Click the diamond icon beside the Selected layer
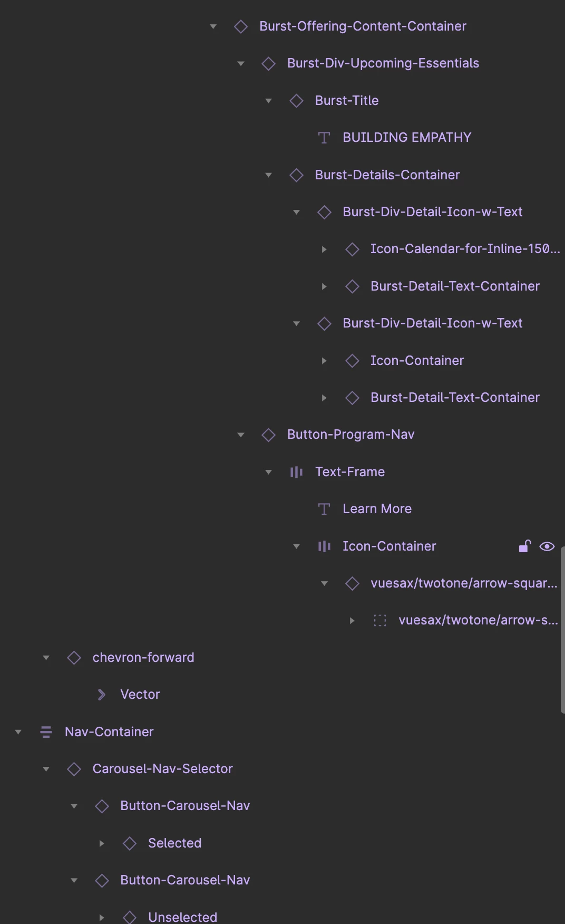Image resolution: width=565 pixels, height=924 pixels. click(x=130, y=843)
